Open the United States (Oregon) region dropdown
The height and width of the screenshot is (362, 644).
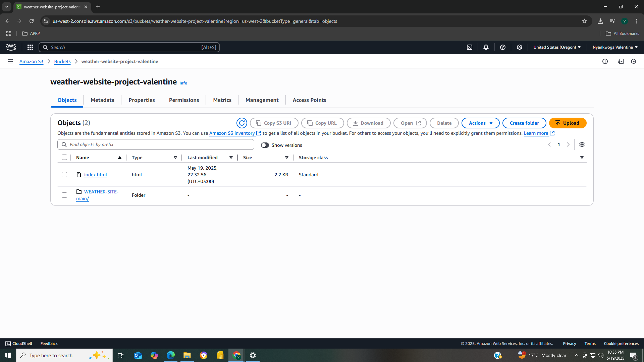click(557, 47)
